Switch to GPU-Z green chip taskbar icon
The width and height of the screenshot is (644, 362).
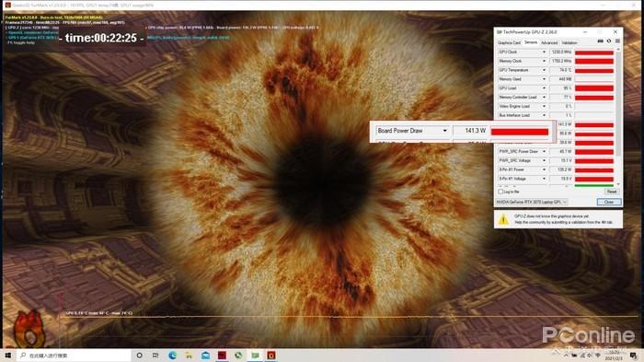tap(255, 355)
